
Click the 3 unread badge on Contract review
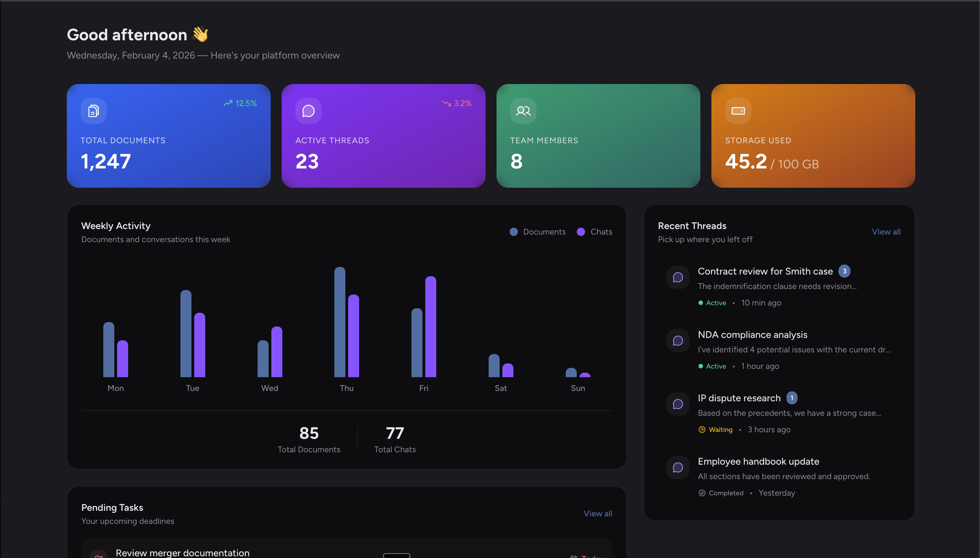[844, 271]
